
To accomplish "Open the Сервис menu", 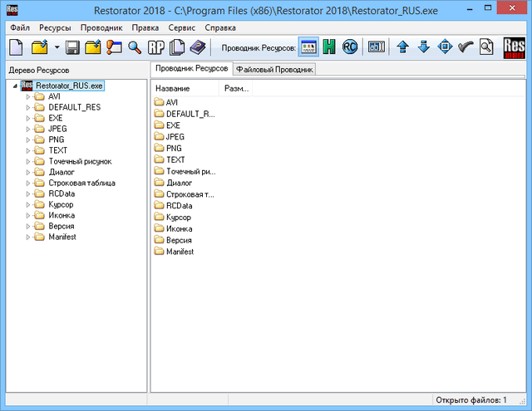I will point(181,27).
